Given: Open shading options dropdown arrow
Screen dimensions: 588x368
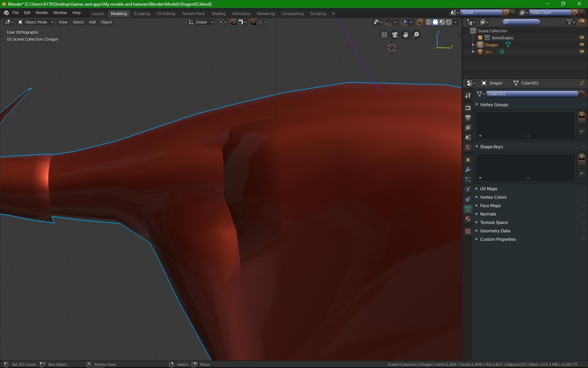Looking at the screenshot, I should click(455, 22).
